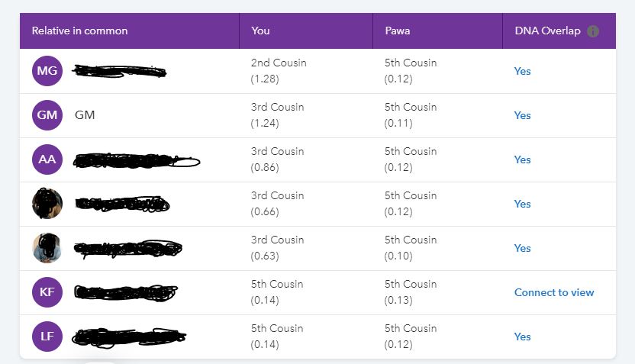Click Yes link in 0.66 cousin row
The image size is (635, 364).
pyautogui.click(x=522, y=204)
